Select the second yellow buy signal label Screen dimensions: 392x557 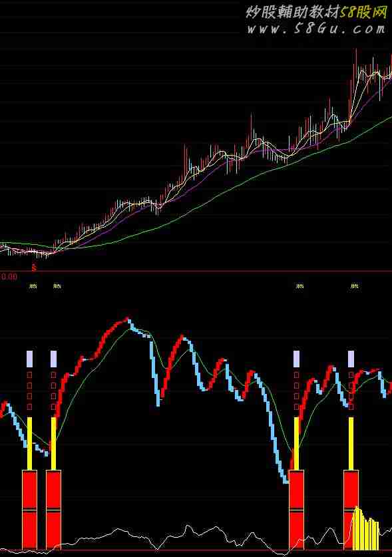pos(57,286)
